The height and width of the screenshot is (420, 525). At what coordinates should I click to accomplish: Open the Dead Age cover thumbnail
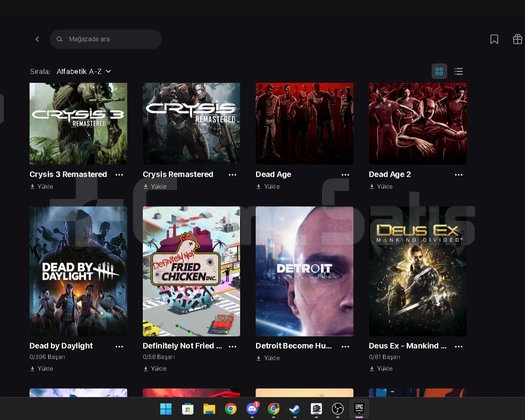point(304,123)
